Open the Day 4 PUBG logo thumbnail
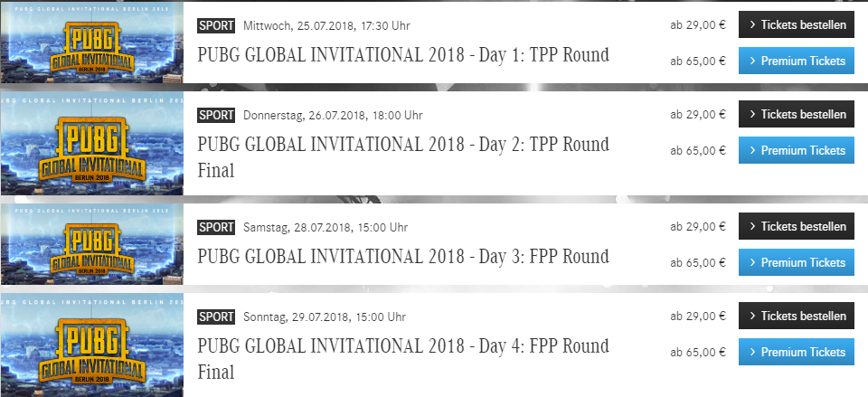The height and width of the screenshot is (397, 868). click(92, 345)
